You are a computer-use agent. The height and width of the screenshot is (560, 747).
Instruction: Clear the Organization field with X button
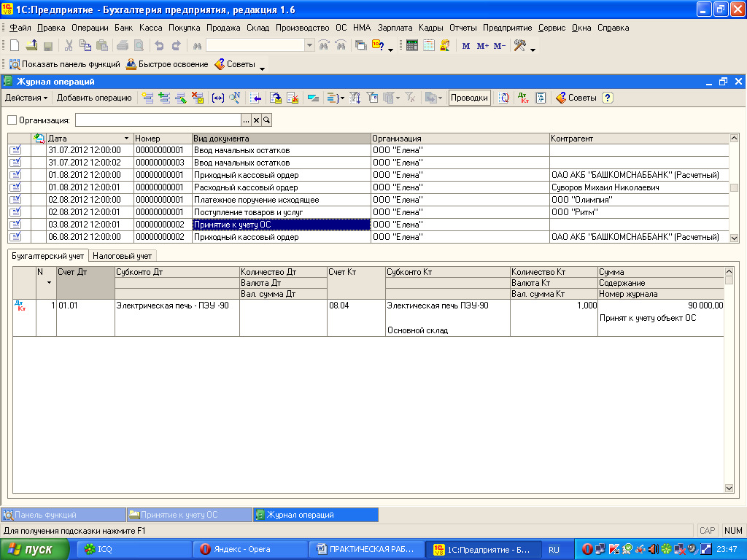(256, 120)
